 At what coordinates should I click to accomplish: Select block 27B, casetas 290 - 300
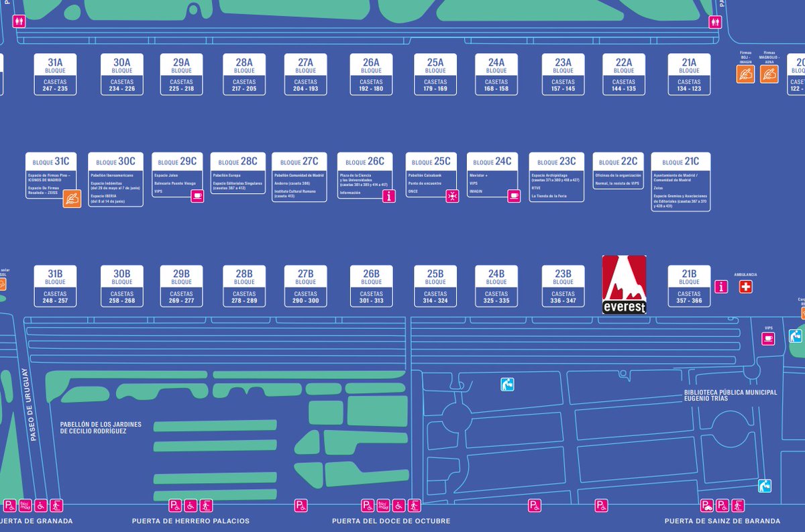coord(305,286)
